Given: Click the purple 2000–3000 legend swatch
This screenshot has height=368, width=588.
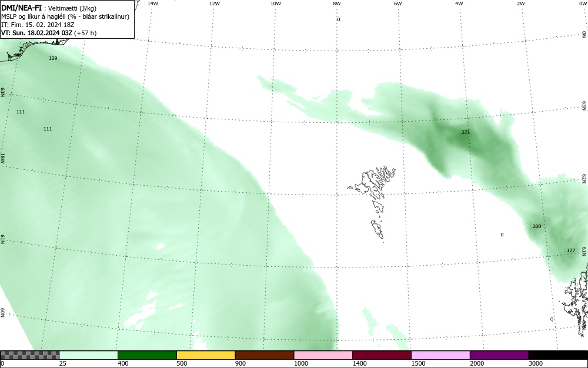Looking at the screenshot, I should pos(499,355).
